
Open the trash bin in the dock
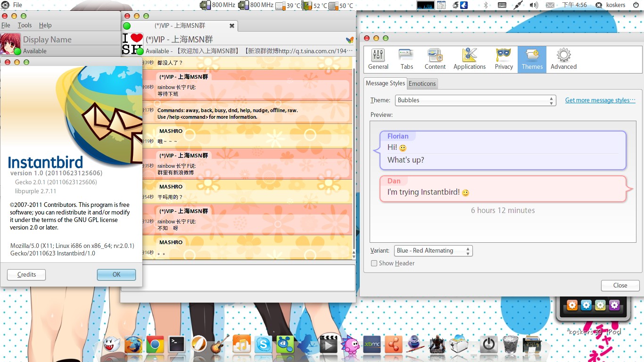point(511,345)
